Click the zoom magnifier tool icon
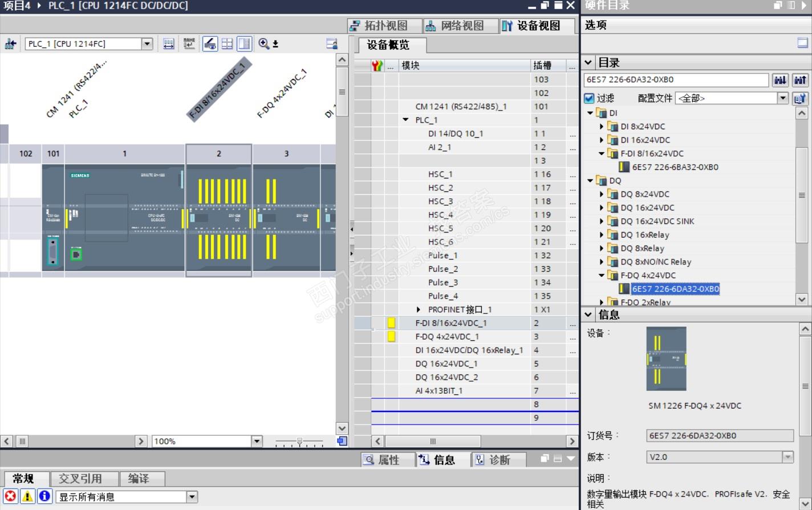This screenshot has width=812, height=510. pos(263,44)
